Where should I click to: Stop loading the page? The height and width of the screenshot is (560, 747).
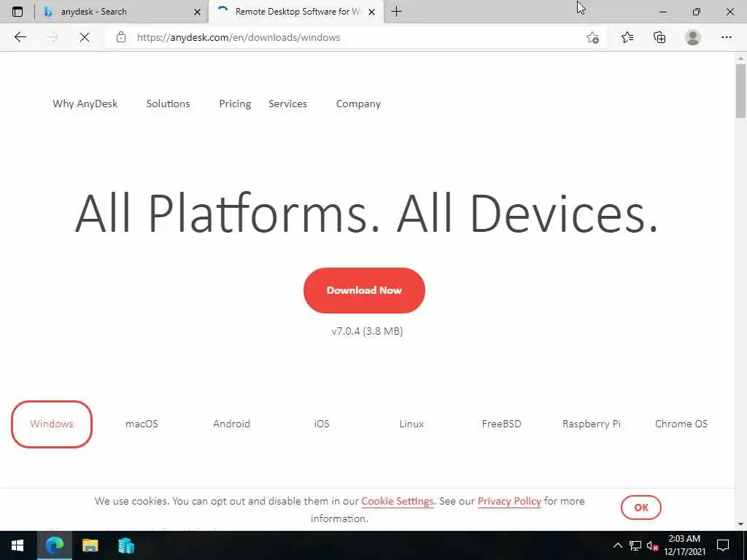[85, 37]
